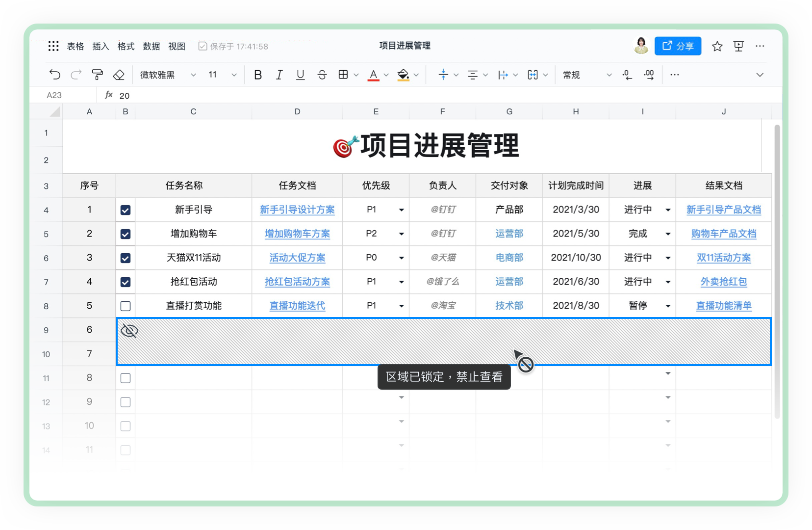Open the 插入 menu
Image resolution: width=812 pixels, height=530 pixels.
coord(101,46)
